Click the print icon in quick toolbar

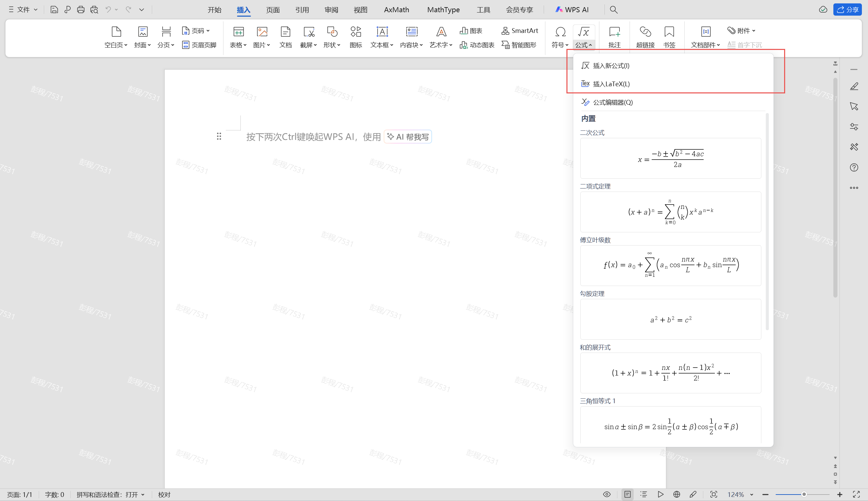[x=80, y=10]
